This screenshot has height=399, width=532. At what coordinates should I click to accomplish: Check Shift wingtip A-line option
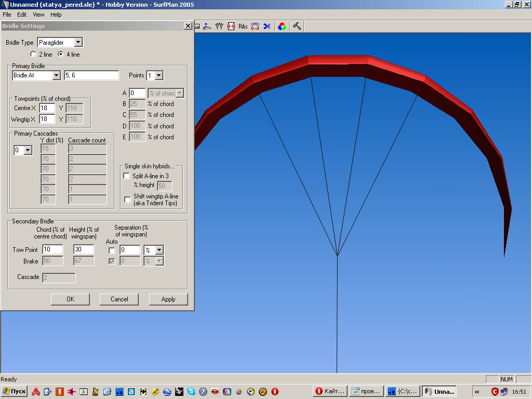pos(127,199)
